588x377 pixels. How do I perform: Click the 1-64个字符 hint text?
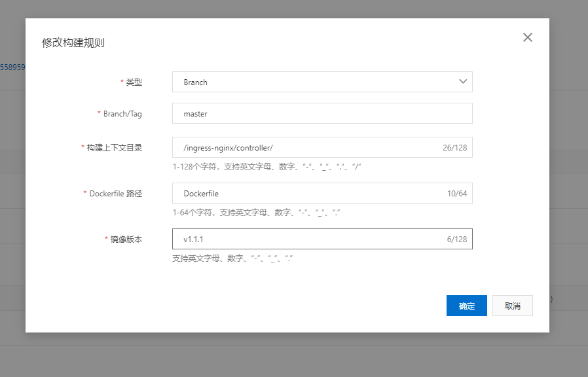pos(256,213)
